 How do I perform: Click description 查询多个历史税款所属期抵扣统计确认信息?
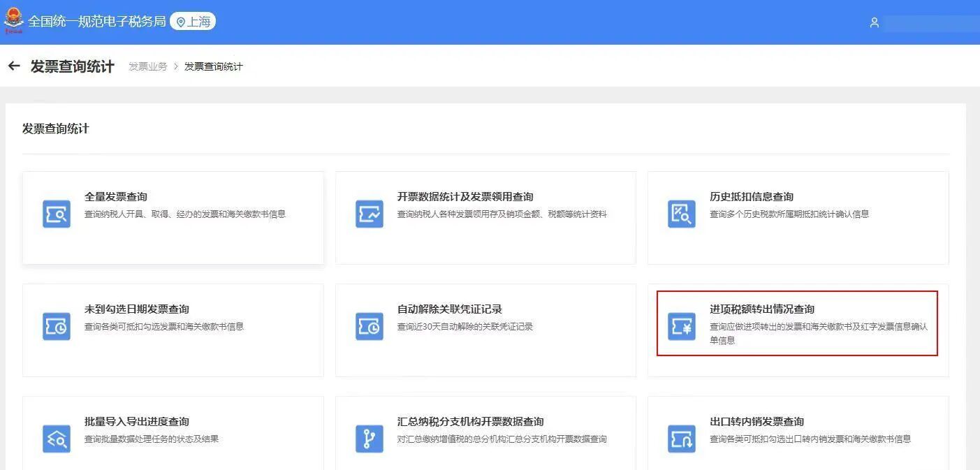tap(789, 214)
